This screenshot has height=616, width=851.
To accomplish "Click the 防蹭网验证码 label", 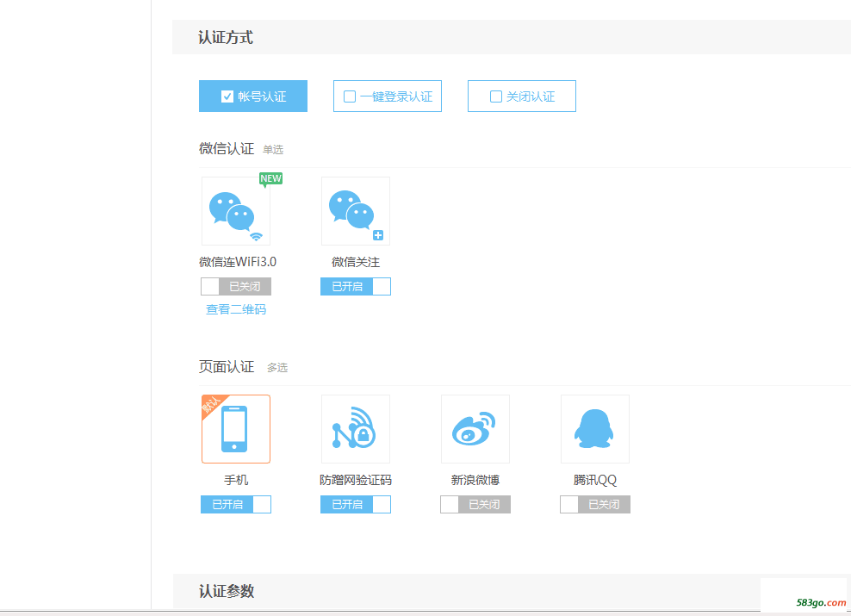I will pos(356,480).
